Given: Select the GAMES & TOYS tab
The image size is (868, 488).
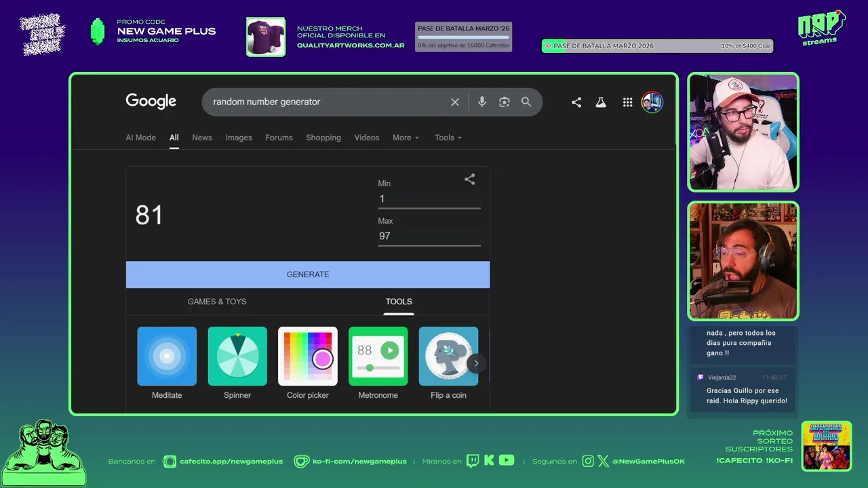Looking at the screenshot, I should coord(217,302).
